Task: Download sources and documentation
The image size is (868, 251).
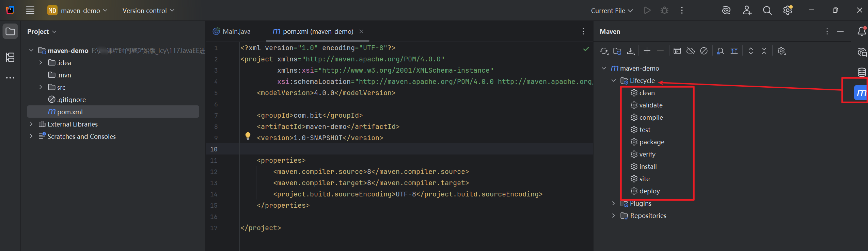Action: tap(631, 51)
